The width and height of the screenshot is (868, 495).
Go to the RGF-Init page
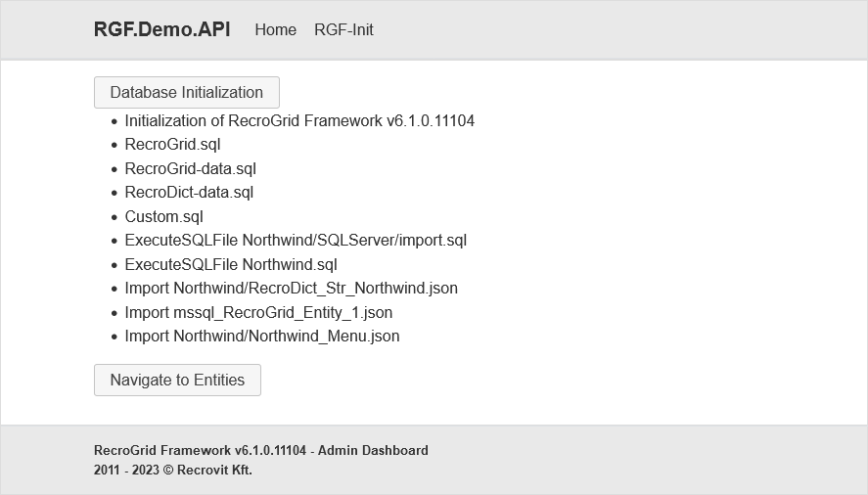coord(343,30)
